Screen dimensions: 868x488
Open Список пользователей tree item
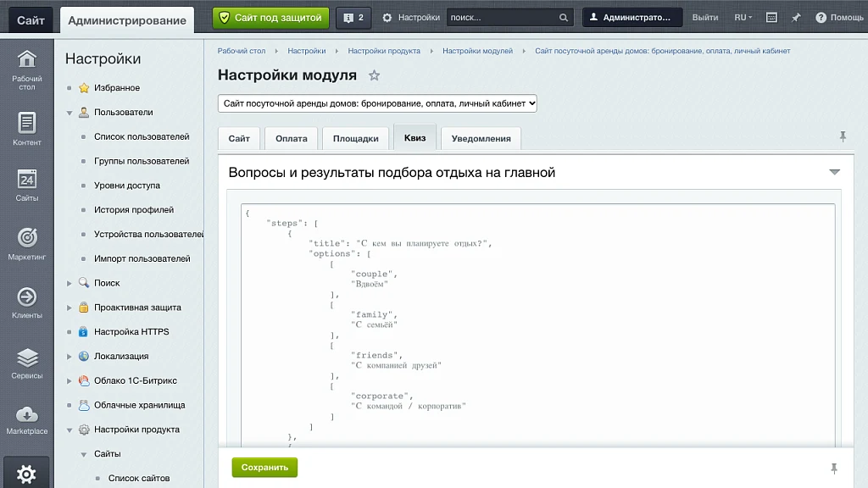point(142,136)
